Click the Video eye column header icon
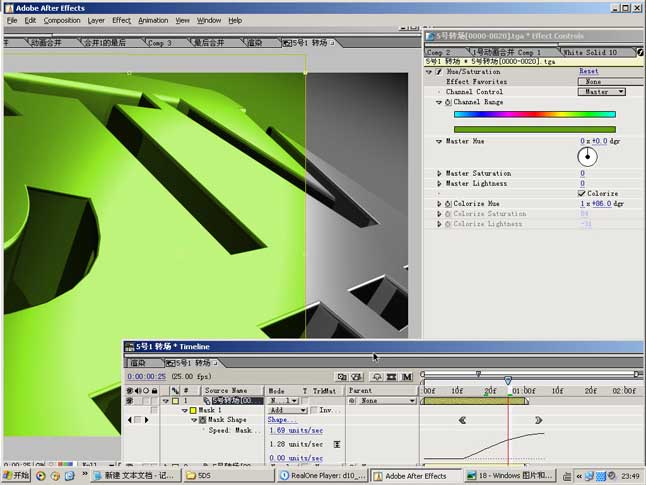Screen dimensions: 646x485 pos(129,390)
